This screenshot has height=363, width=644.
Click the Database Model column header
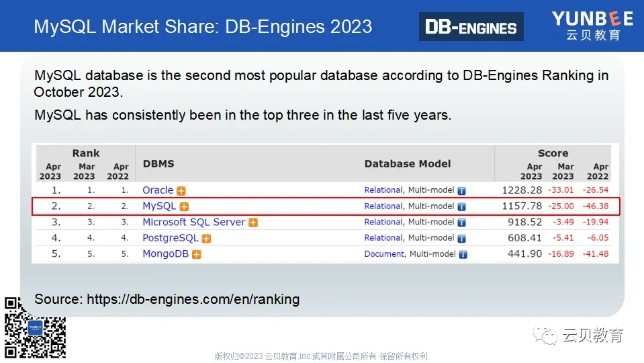coord(408,163)
